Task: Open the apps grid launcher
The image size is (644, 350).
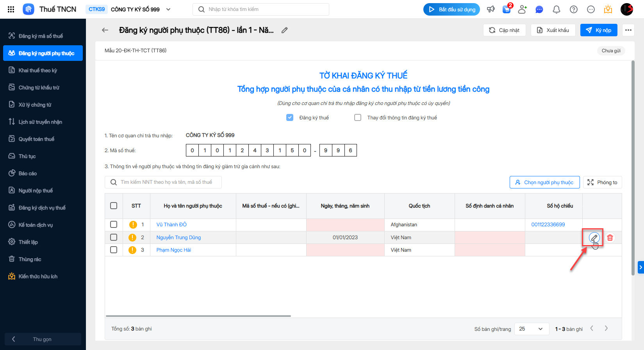Action: (11, 9)
